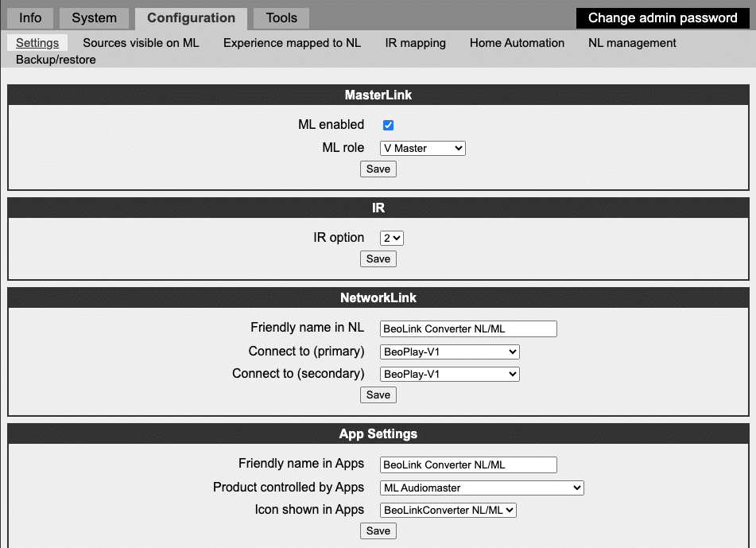Click the App Settings section header
The image size is (756, 548).
tap(378, 433)
